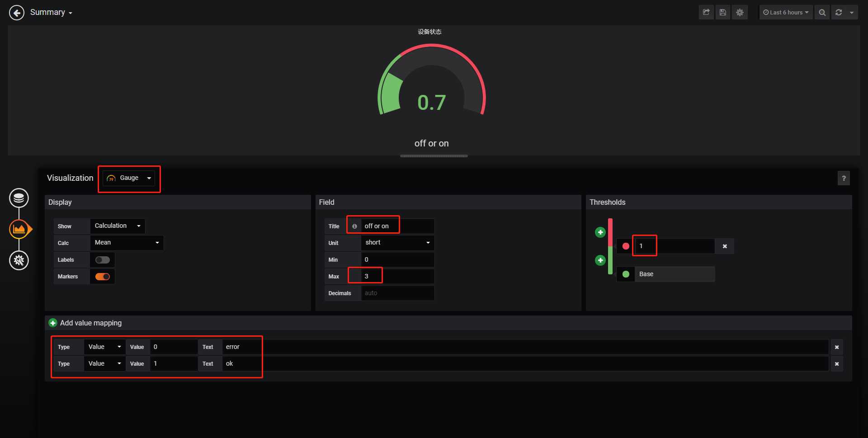
Task: Open the Last 6 hours time picker
Action: [x=786, y=13]
